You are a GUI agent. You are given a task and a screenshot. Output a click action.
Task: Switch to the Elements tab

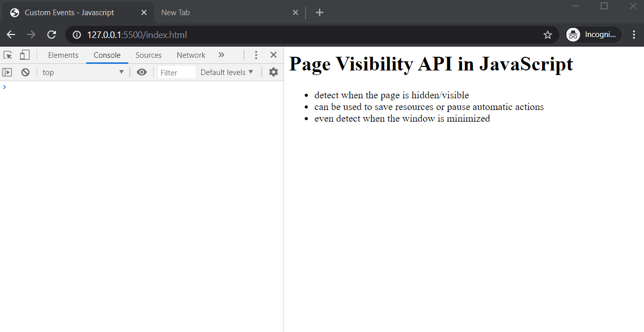pyautogui.click(x=63, y=55)
